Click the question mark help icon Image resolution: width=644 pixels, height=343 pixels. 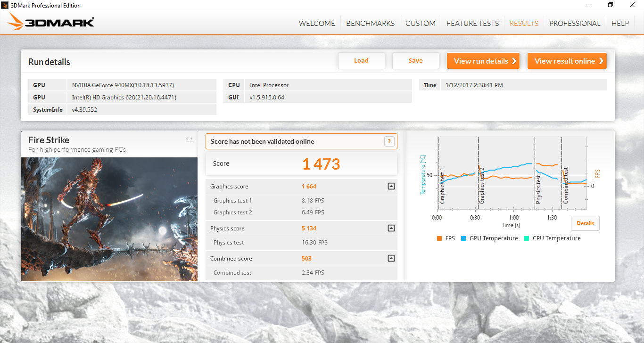tap(389, 141)
